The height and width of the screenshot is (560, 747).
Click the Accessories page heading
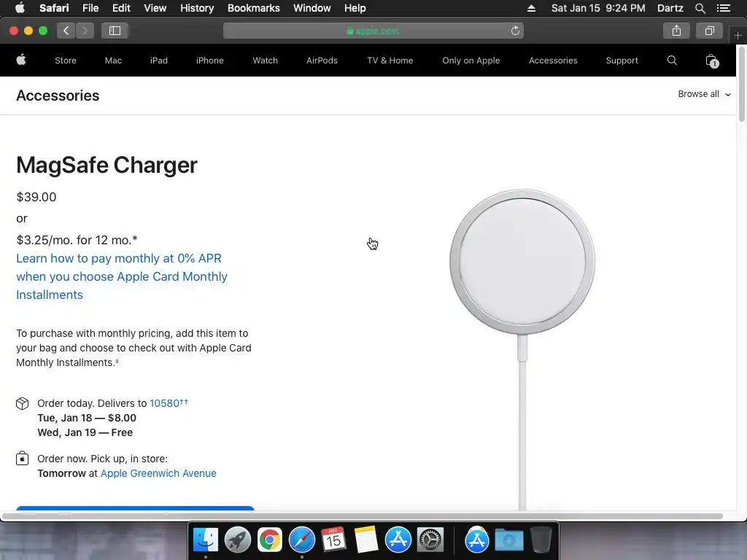coord(58,96)
